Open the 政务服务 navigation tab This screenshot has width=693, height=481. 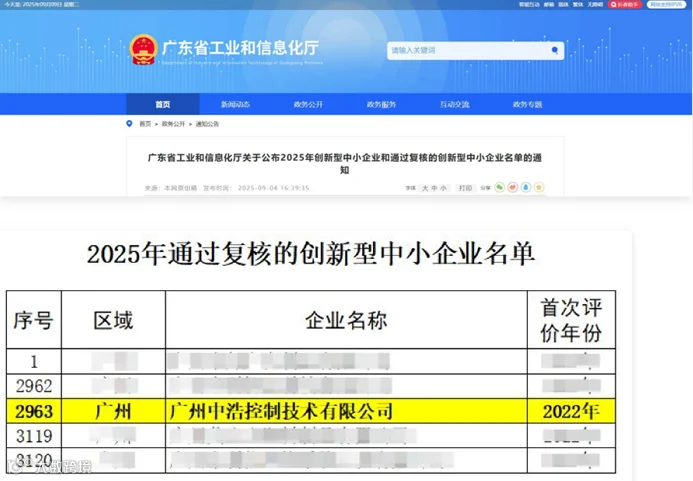point(381,104)
